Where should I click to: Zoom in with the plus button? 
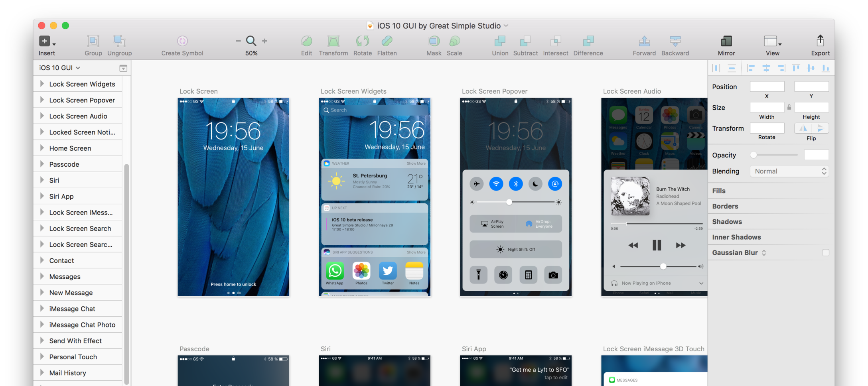[x=264, y=41]
